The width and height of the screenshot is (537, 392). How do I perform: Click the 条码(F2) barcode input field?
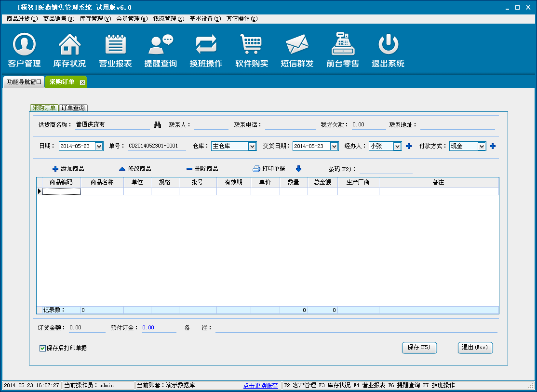click(386, 169)
